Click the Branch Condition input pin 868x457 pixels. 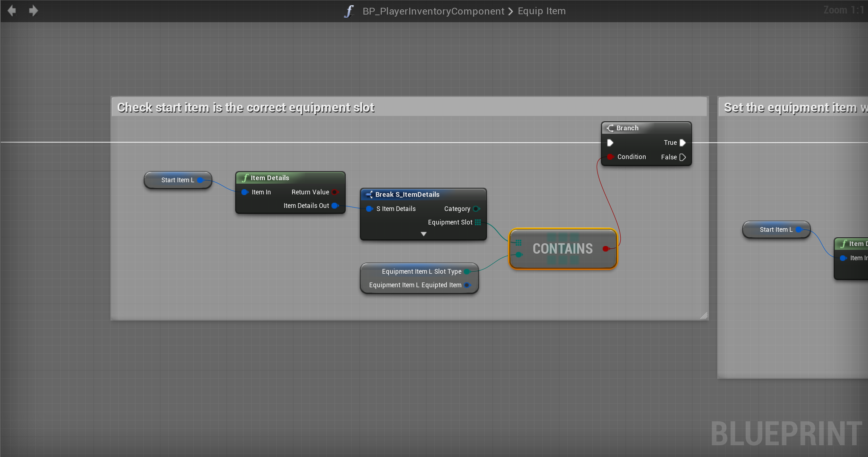610,157
